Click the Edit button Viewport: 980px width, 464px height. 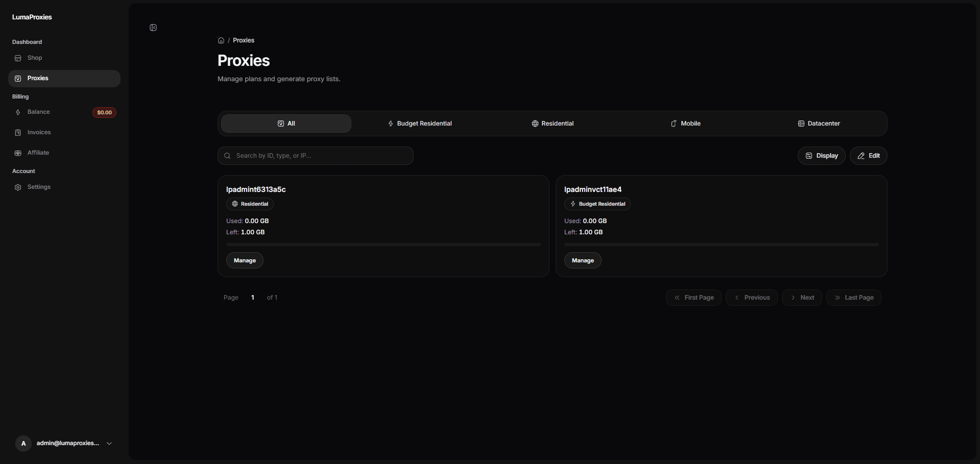coord(868,156)
